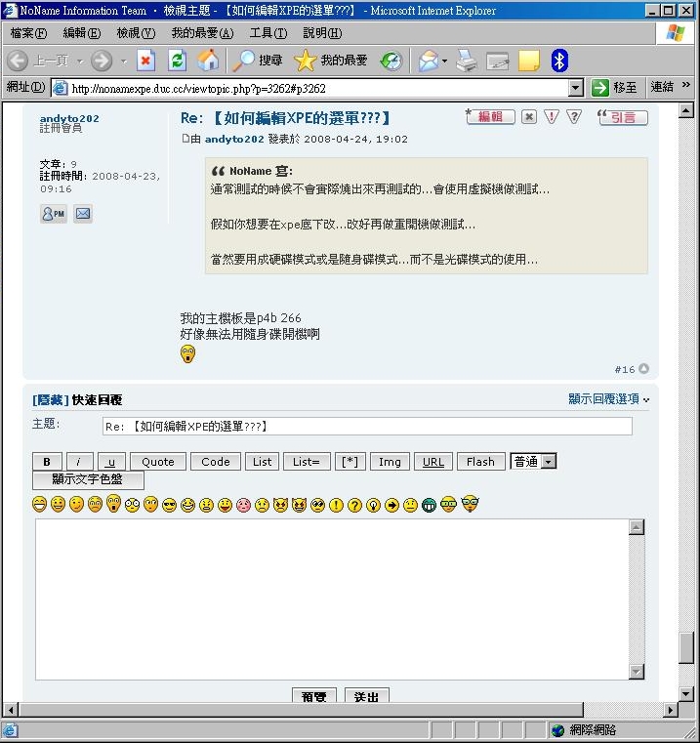Click the 送出 submit button
Screen dimensions: 700x743
(x=367, y=696)
